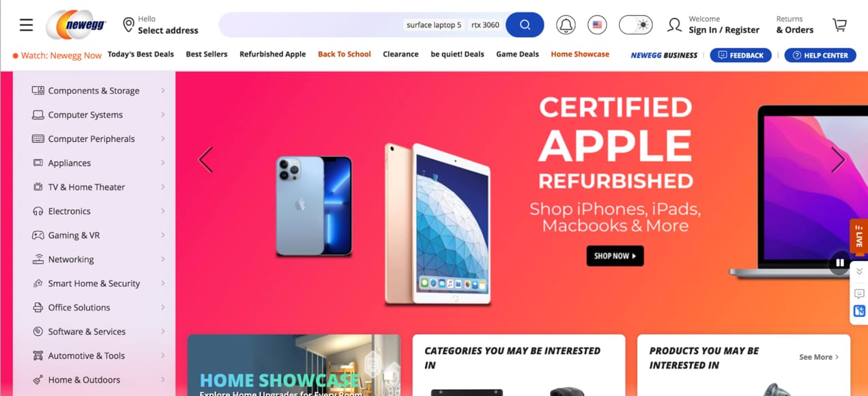The width and height of the screenshot is (868, 396).
Task: Click the Help Center button
Action: [820, 55]
